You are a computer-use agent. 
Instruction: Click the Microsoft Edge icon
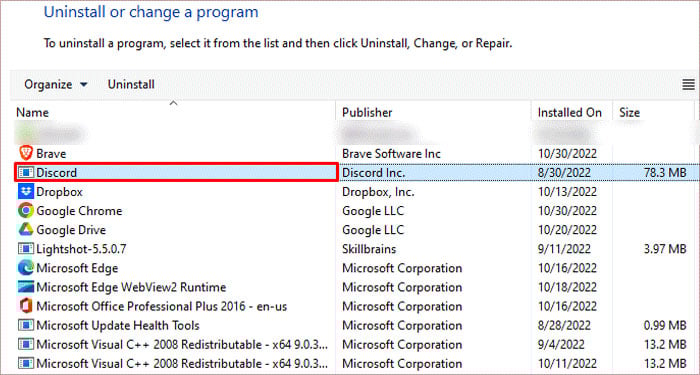click(x=26, y=268)
